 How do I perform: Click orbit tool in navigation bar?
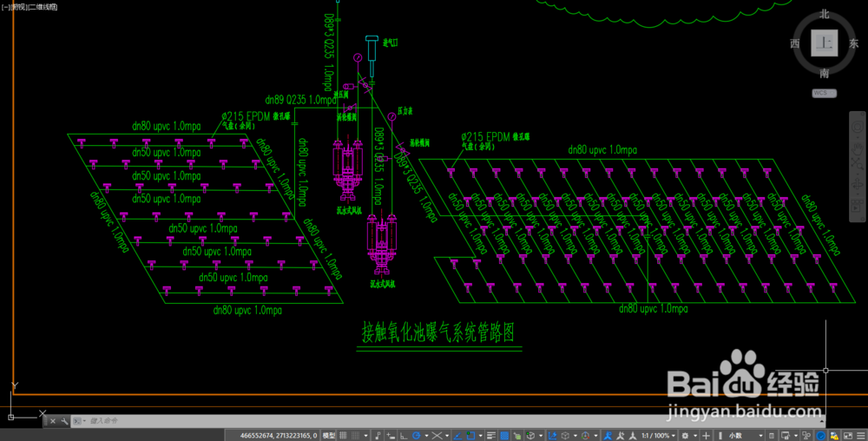[858, 184]
